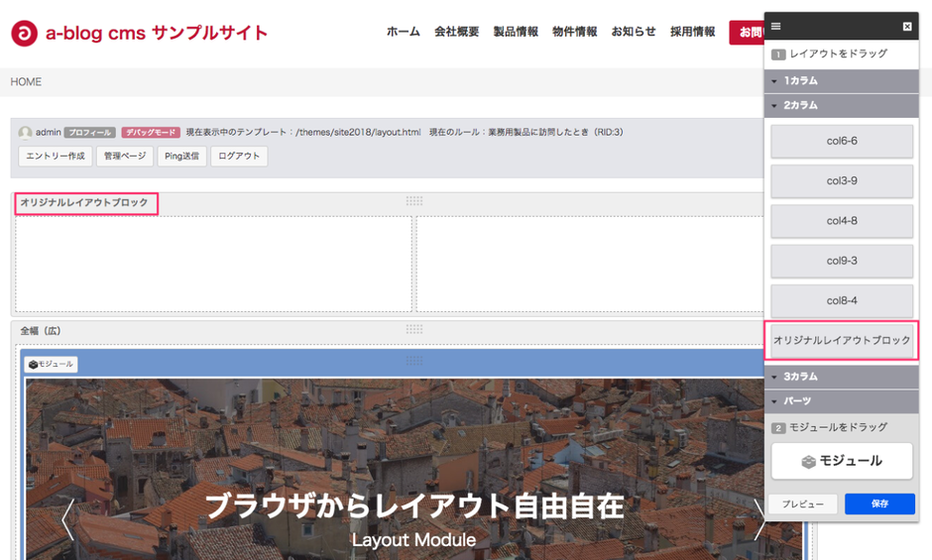Click the プレビュー button
Screen dimensions: 932x560
pos(803,504)
